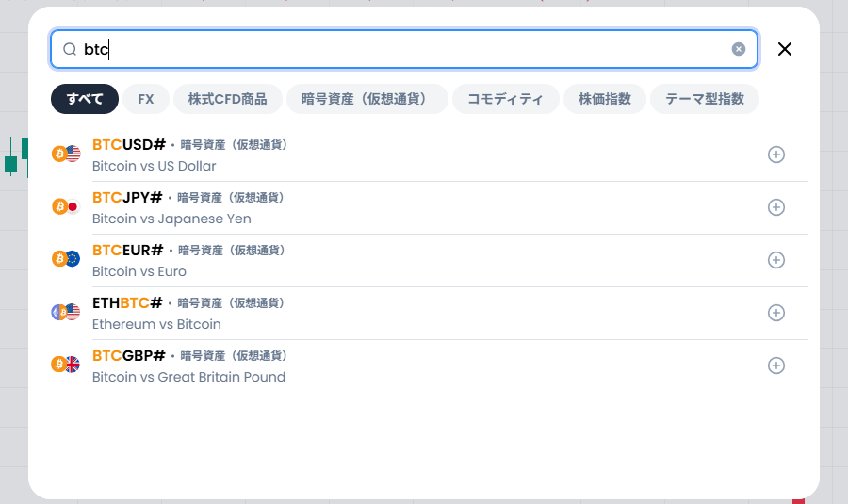Click the BTCGBP# Bitcoin and UK flag icon
Screen dimensions: 848x504
(66, 365)
